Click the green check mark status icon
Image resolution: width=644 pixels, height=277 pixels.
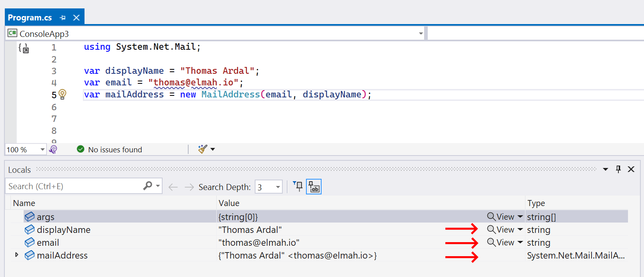(x=80, y=149)
